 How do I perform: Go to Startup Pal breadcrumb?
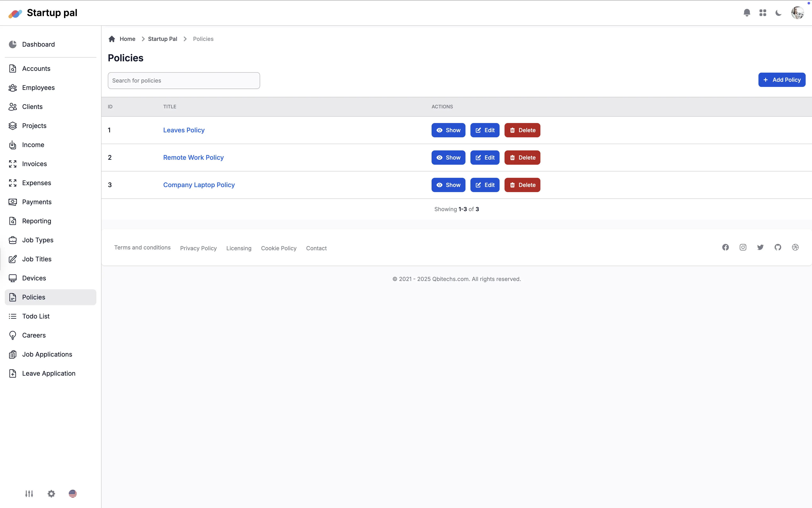coord(162,39)
